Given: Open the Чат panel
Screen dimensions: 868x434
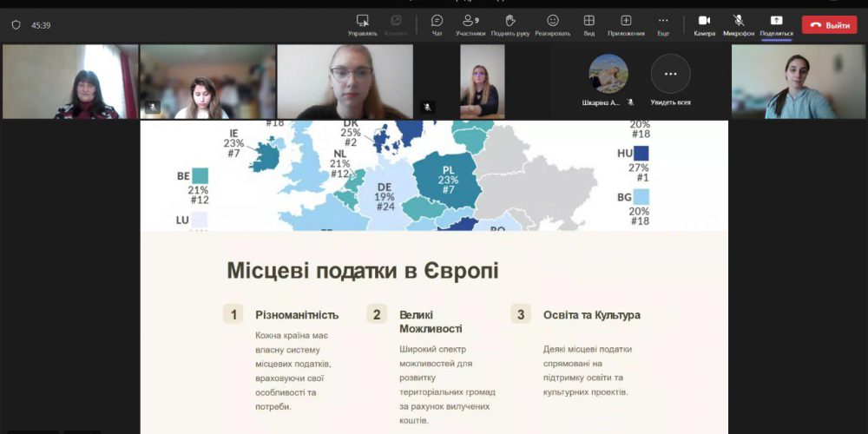Looking at the screenshot, I should coord(437,21).
